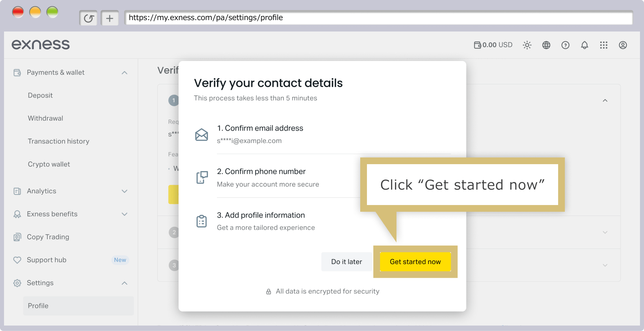644x331 pixels.
Task: Open the language globe icon
Action: 546,45
